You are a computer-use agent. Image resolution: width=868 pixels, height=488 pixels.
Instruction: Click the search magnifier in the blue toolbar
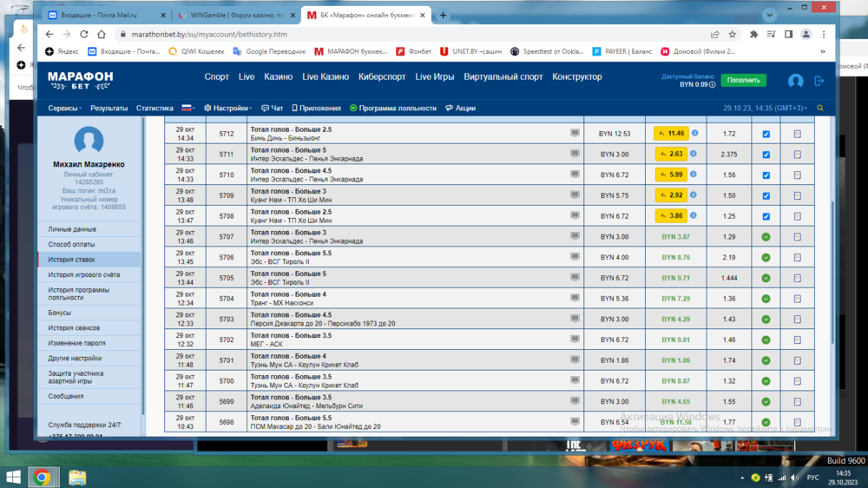coord(820,109)
